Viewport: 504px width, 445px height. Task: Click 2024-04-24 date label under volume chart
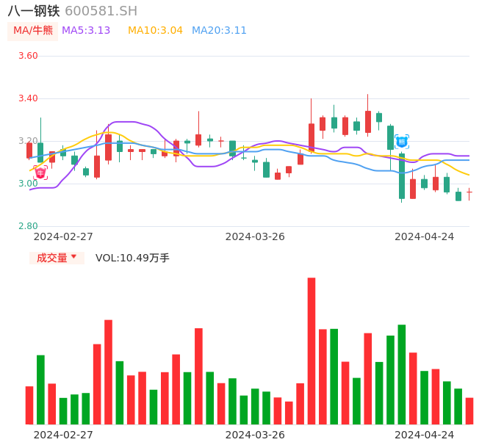tap(425, 435)
